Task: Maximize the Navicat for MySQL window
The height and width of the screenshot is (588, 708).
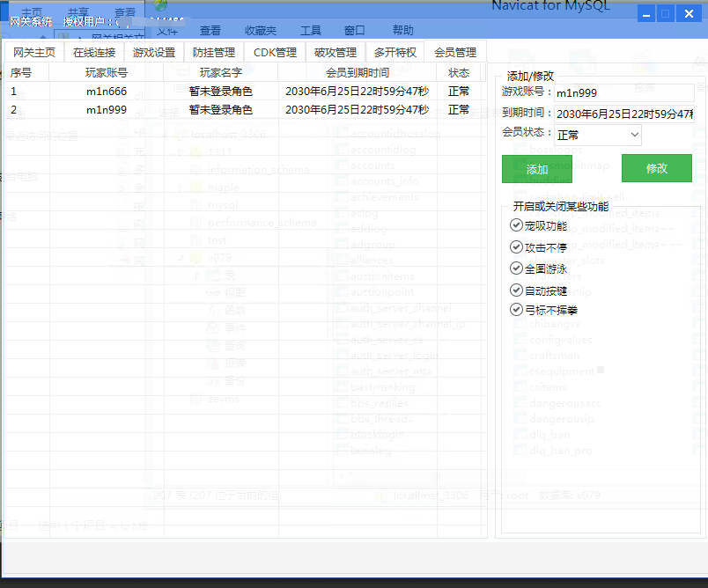Action: click(666, 13)
